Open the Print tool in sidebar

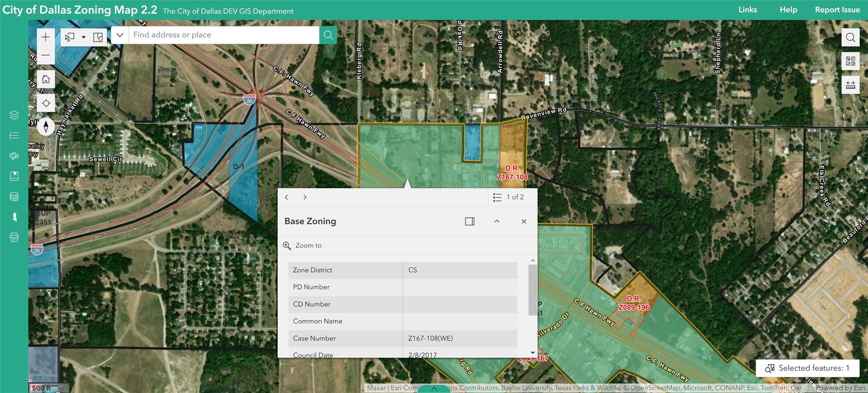14,237
